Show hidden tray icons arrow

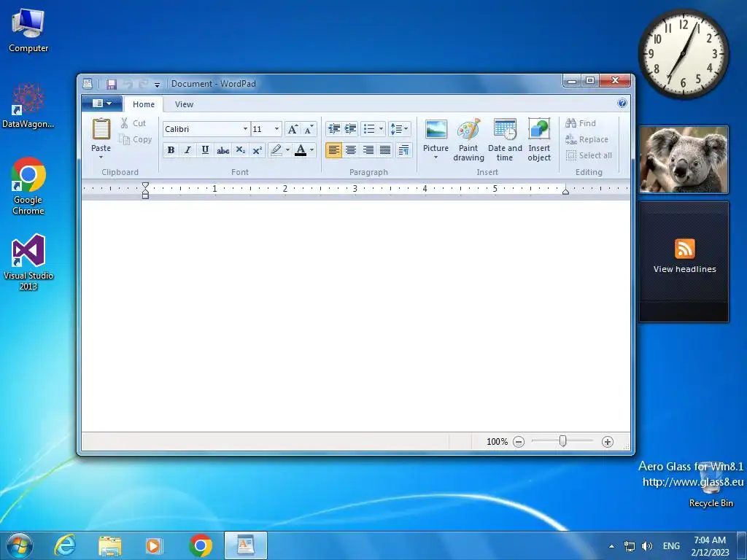click(612, 546)
